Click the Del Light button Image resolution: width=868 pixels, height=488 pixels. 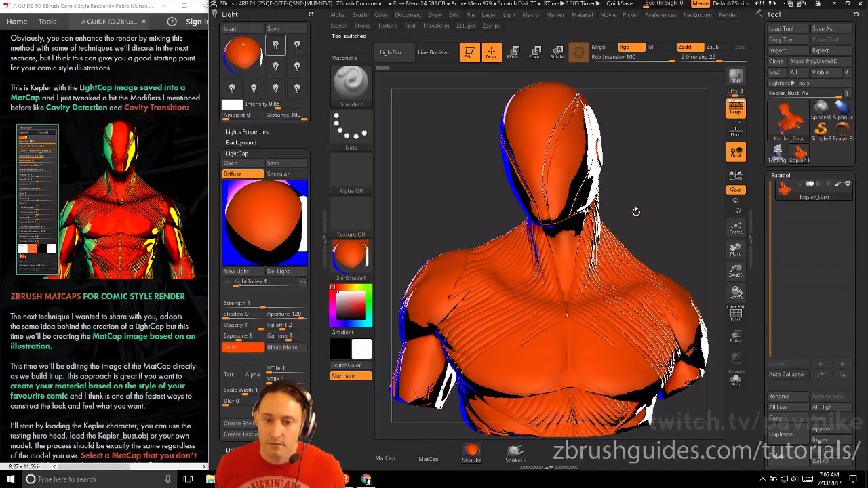(286, 271)
